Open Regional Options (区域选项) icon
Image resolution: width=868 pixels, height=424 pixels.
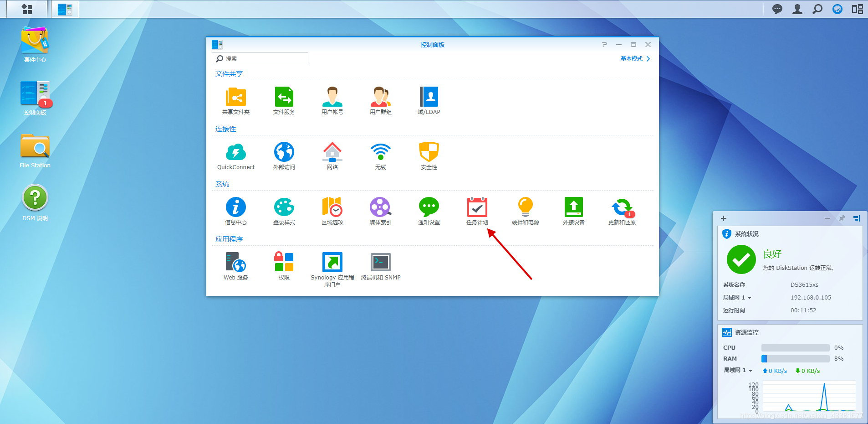coord(332,207)
